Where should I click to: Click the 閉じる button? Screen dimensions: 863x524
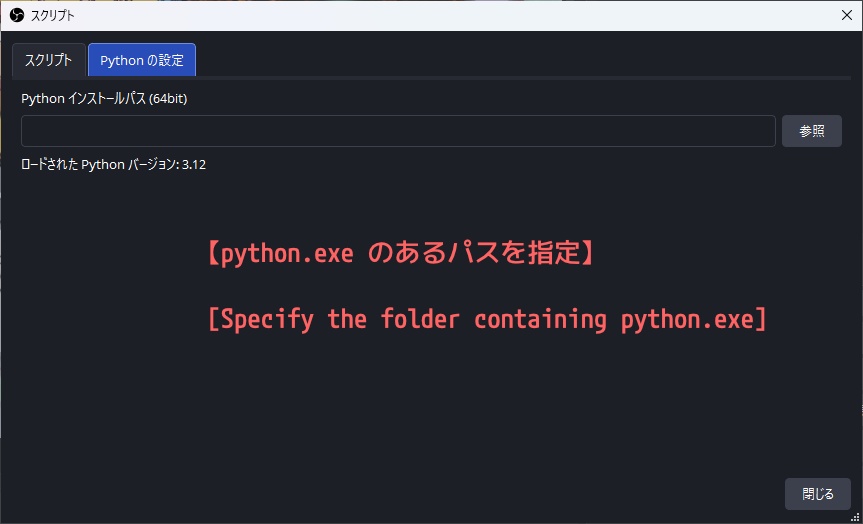click(x=817, y=494)
